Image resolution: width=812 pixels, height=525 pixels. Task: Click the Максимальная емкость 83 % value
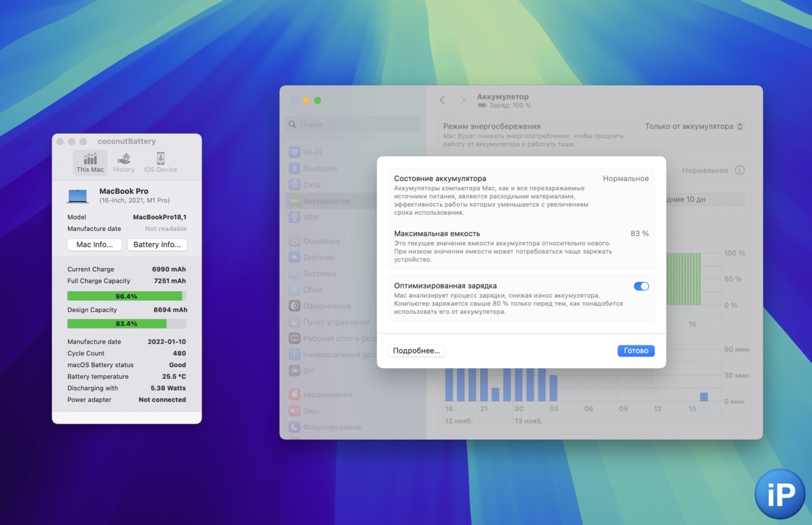pos(639,233)
